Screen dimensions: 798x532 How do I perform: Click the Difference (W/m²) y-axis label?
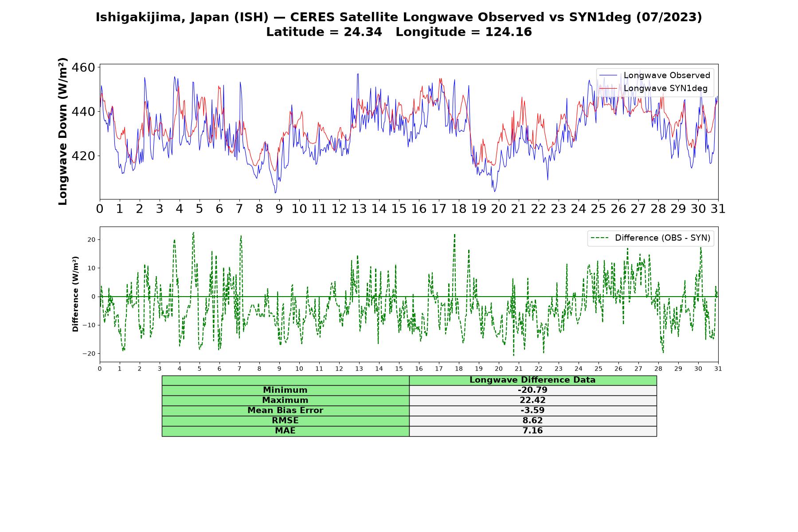(x=75, y=294)
